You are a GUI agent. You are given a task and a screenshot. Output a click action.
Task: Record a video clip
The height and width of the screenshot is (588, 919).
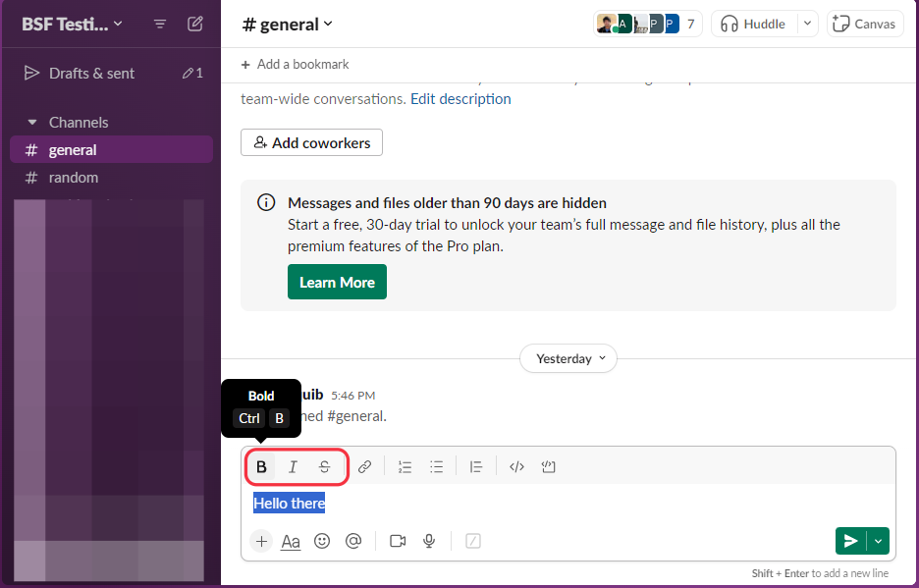[x=397, y=541]
